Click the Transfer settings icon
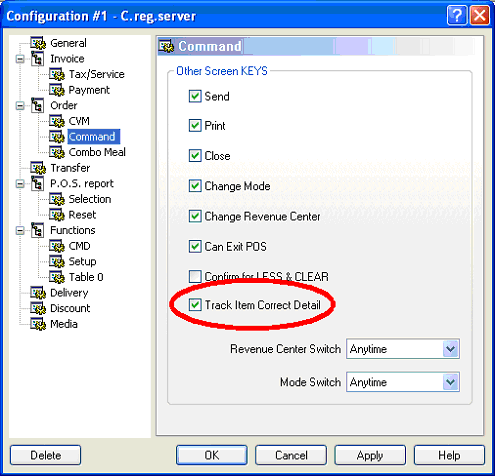This screenshot has width=495, height=476. [38, 168]
